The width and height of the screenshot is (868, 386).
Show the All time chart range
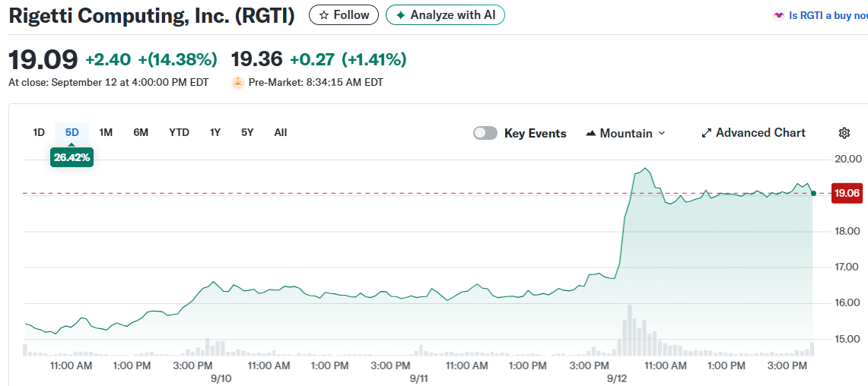[x=281, y=133]
